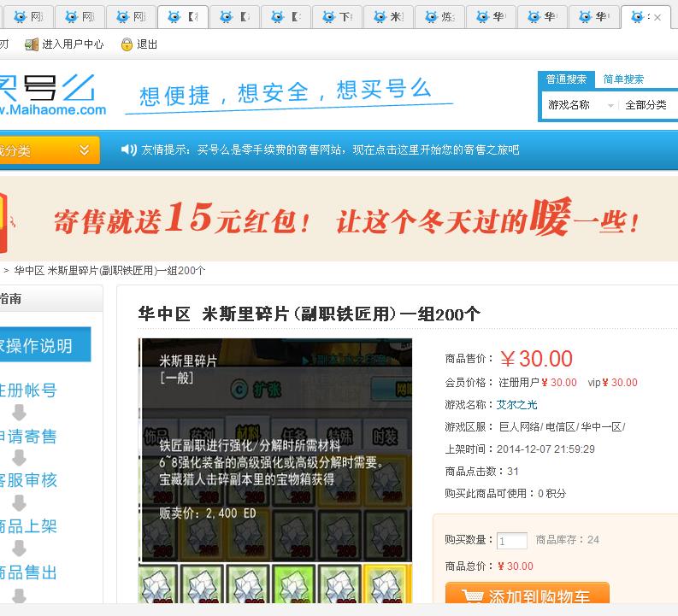Select the 普通搜索 search tab

pos(566,79)
